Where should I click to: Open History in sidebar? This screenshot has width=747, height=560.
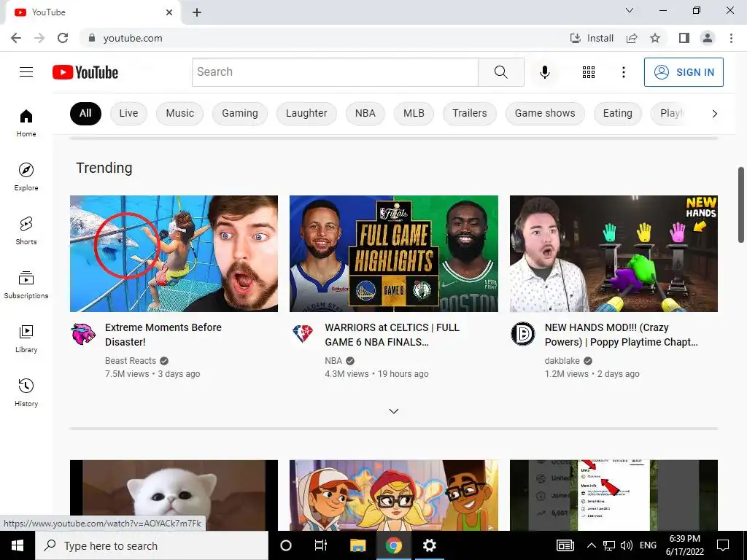click(26, 393)
